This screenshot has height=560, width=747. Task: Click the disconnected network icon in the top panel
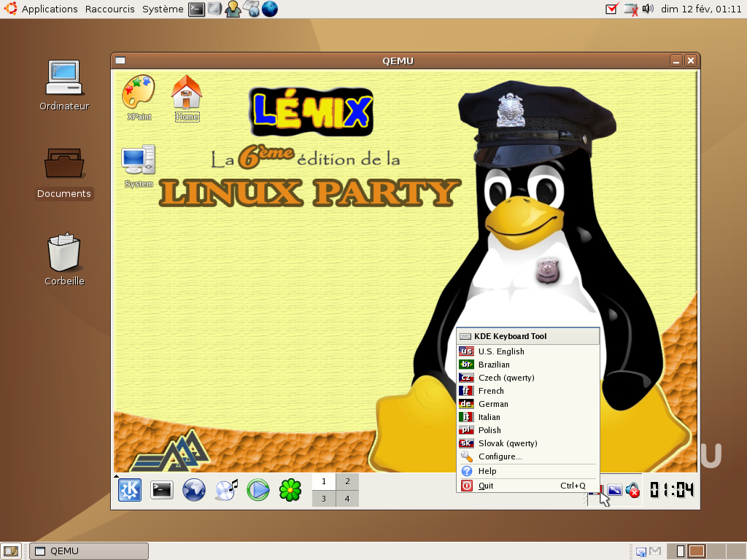[631, 9]
